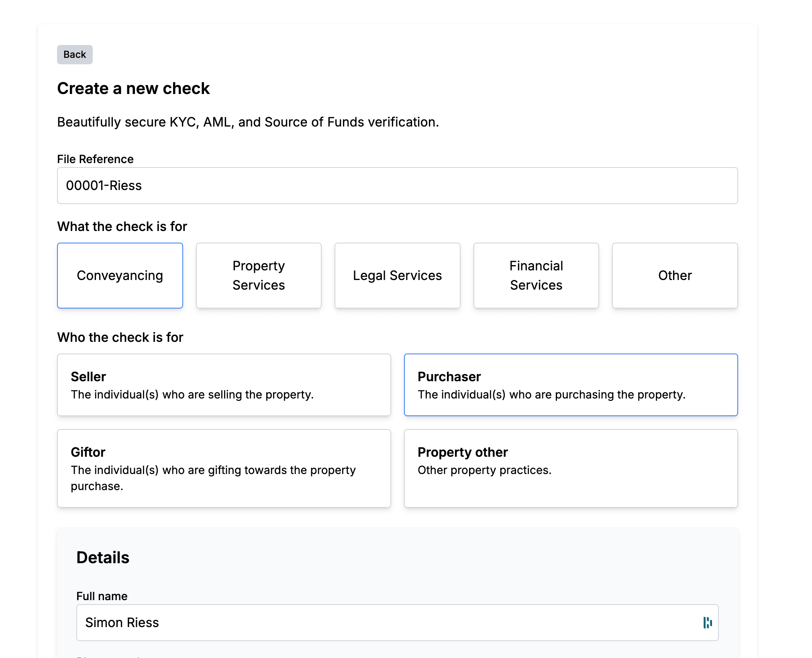Click the Back button
This screenshot has width=812, height=658.
pyautogui.click(x=75, y=55)
